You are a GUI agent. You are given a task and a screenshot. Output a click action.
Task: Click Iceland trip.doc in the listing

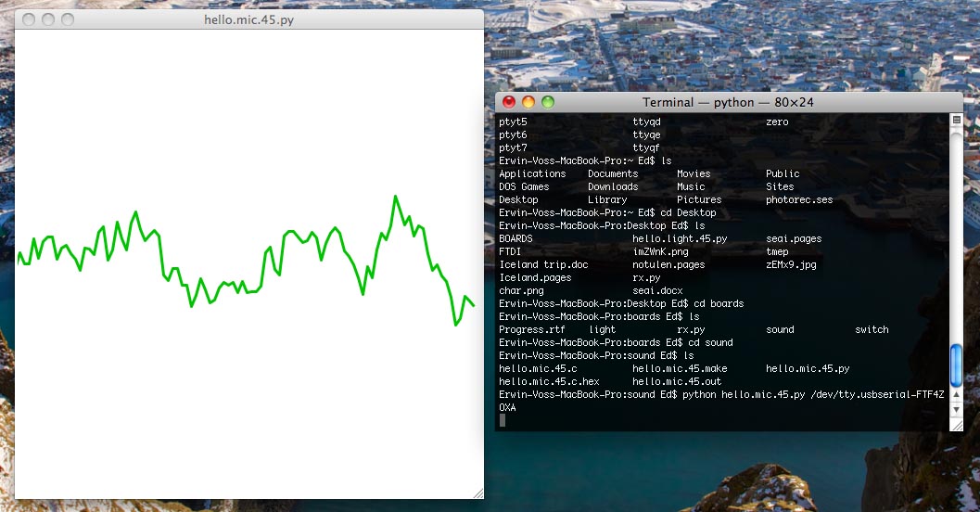pyautogui.click(x=543, y=265)
